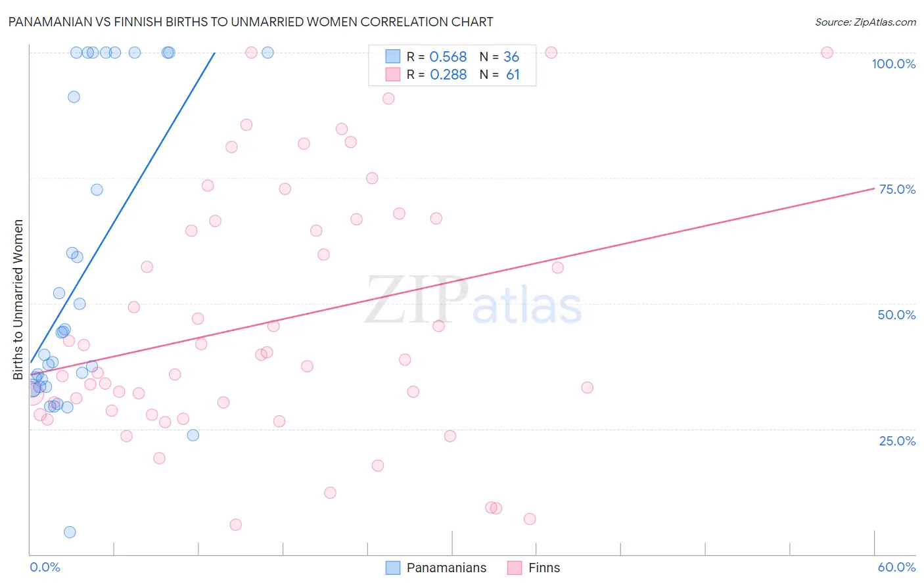This screenshot has height=586, width=924.
Task: Click the 25.0% y-axis label
Action: click(x=897, y=441)
